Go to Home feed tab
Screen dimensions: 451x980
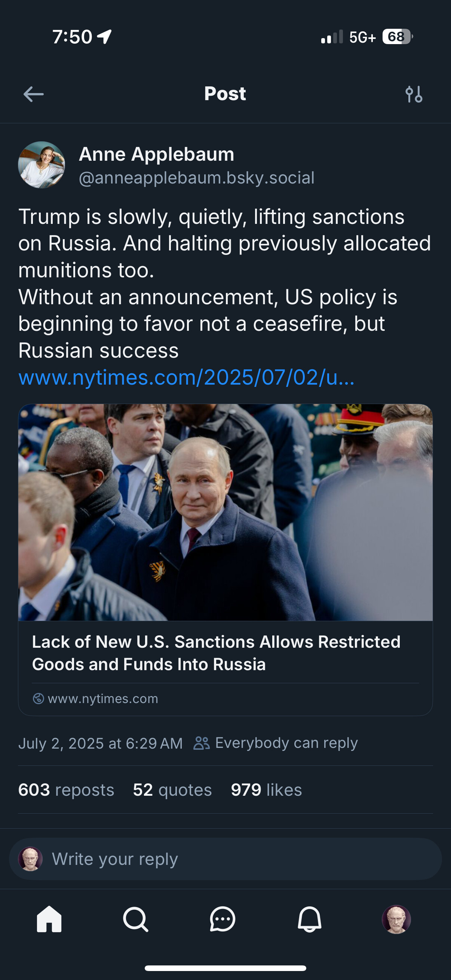[x=49, y=919]
